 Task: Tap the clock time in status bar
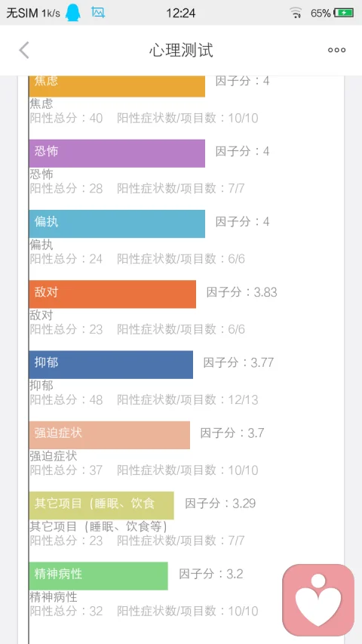click(x=180, y=13)
